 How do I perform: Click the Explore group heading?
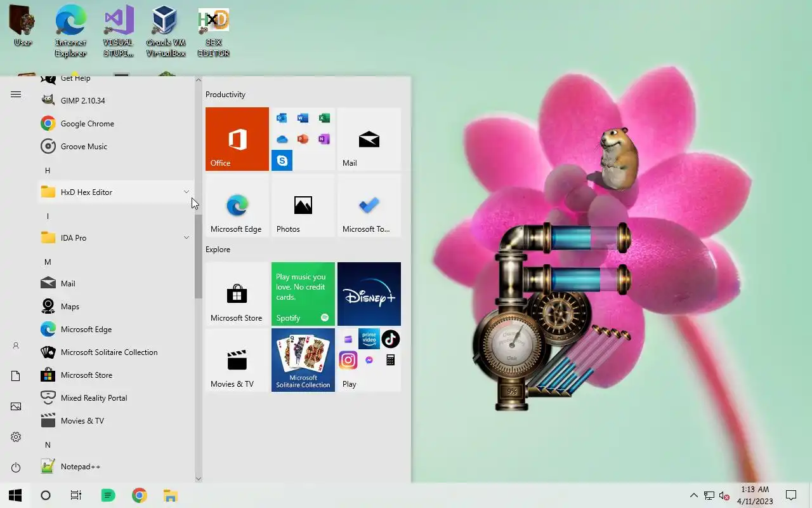[x=218, y=250]
